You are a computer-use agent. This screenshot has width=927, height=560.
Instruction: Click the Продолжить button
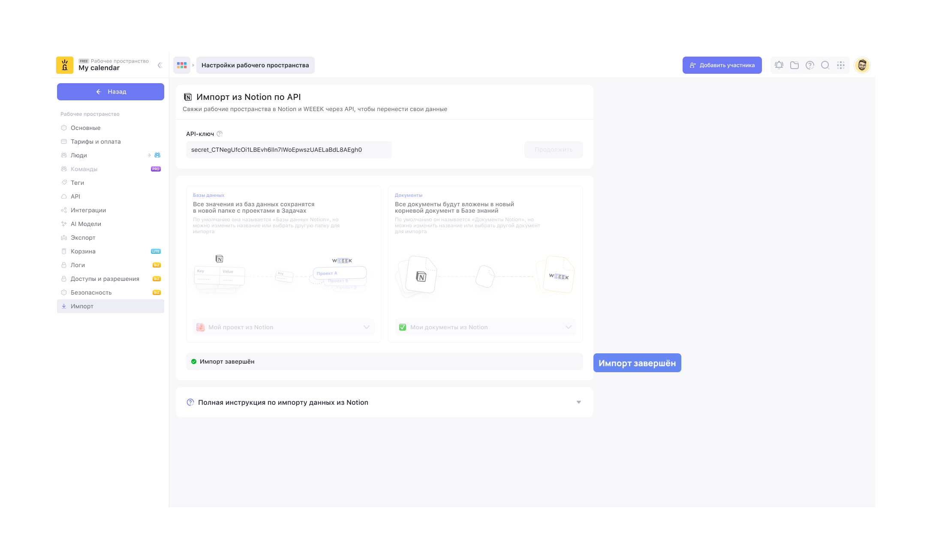[553, 150]
